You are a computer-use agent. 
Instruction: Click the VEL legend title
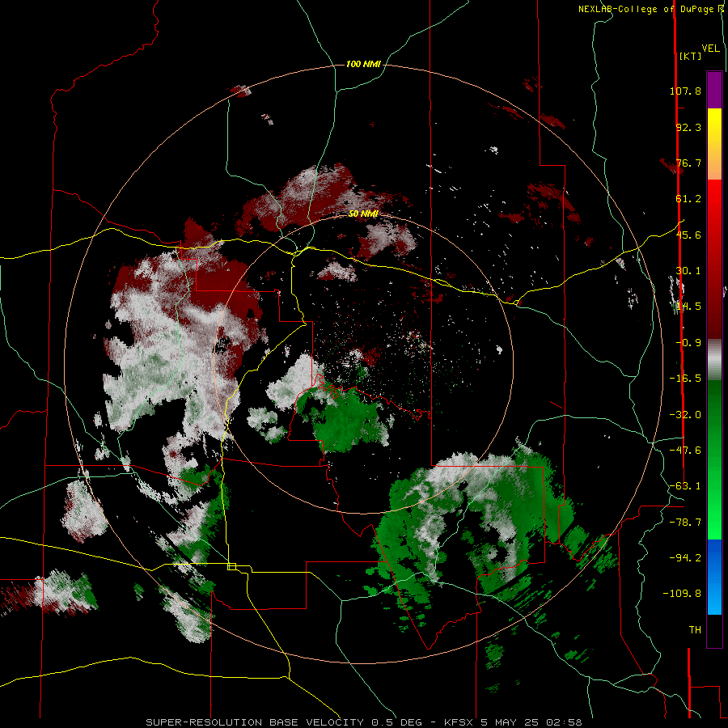pos(711,49)
